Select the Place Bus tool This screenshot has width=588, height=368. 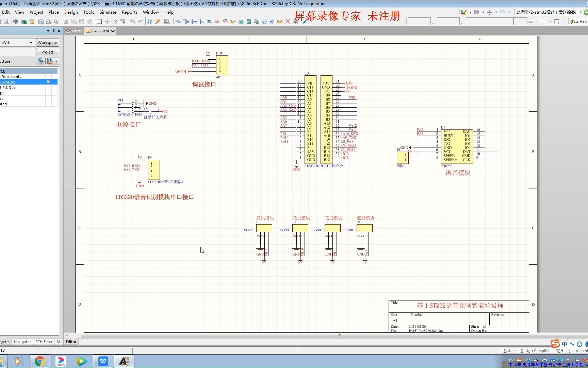[x=186, y=21]
